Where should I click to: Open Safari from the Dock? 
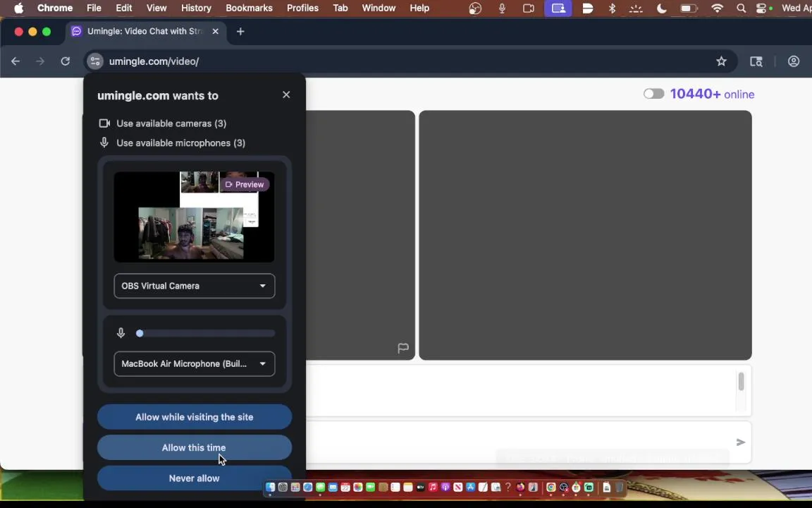tap(307, 488)
